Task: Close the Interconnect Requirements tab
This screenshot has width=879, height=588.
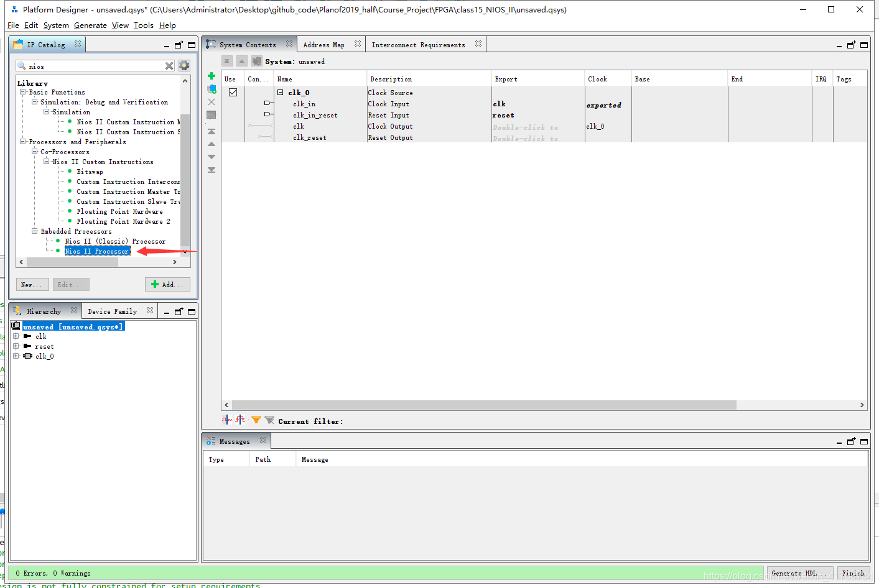Action: [478, 44]
